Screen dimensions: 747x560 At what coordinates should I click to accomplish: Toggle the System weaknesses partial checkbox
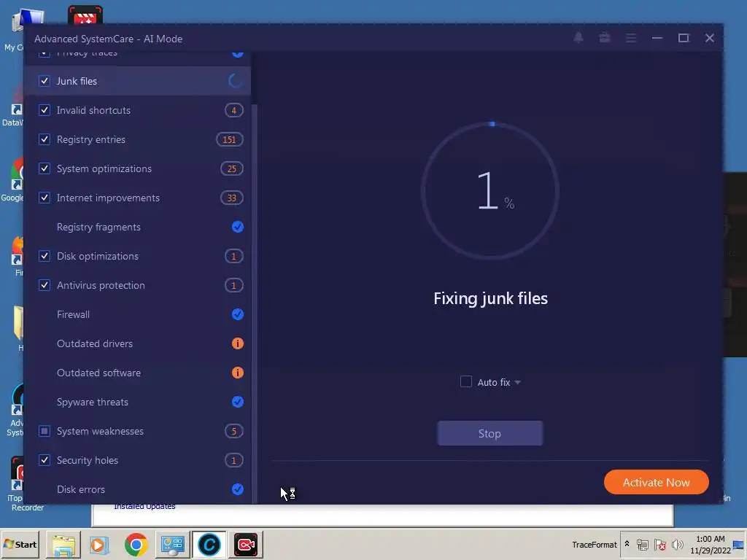(44, 431)
